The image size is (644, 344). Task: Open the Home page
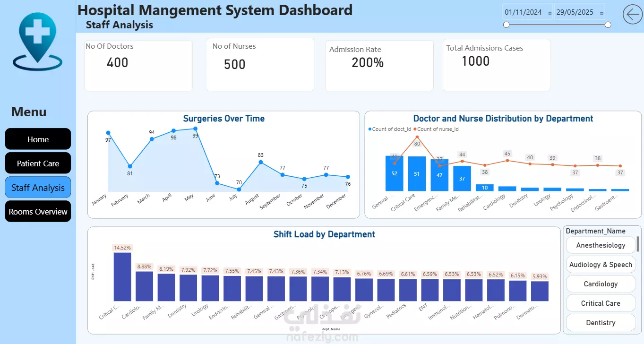(x=38, y=139)
